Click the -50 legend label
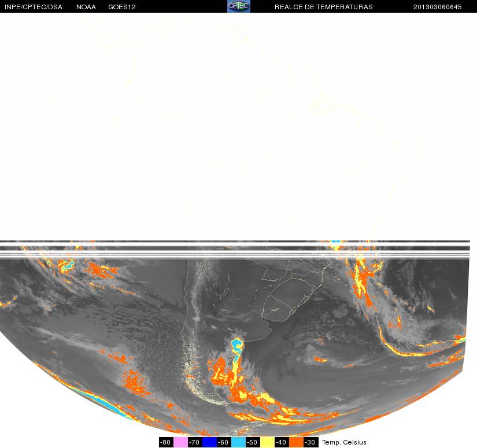The height and width of the screenshot is (448, 477). (253, 442)
